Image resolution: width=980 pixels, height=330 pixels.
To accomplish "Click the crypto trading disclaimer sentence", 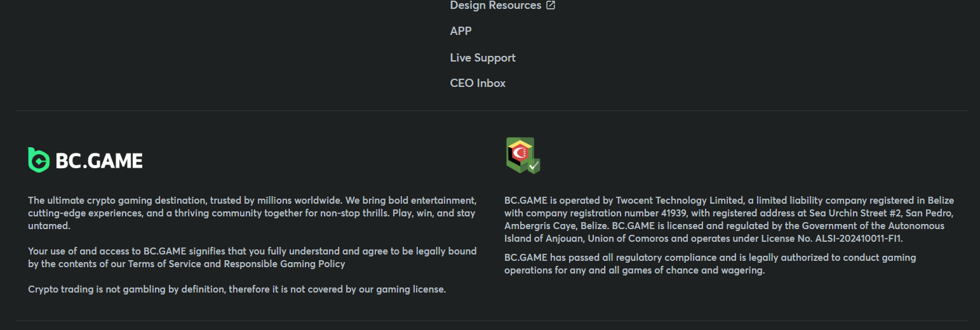I will coord(237,289).
